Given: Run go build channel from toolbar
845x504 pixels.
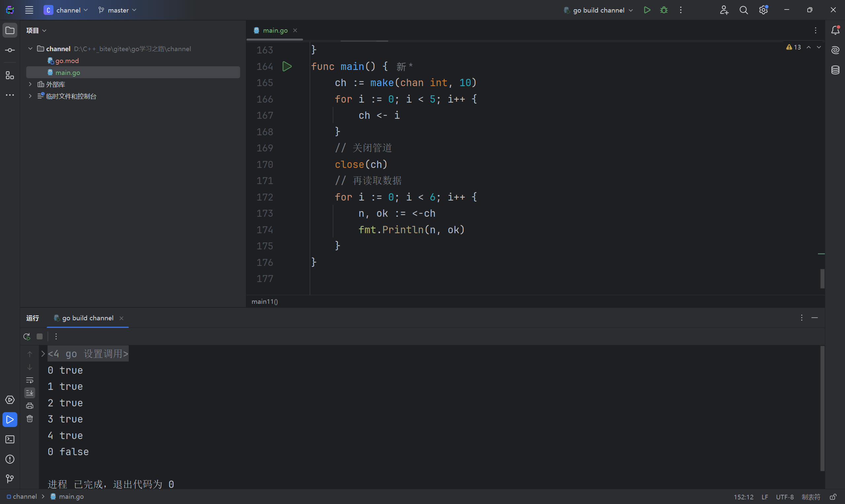Looking at the screenshot, I should click(x=647, y=10).
